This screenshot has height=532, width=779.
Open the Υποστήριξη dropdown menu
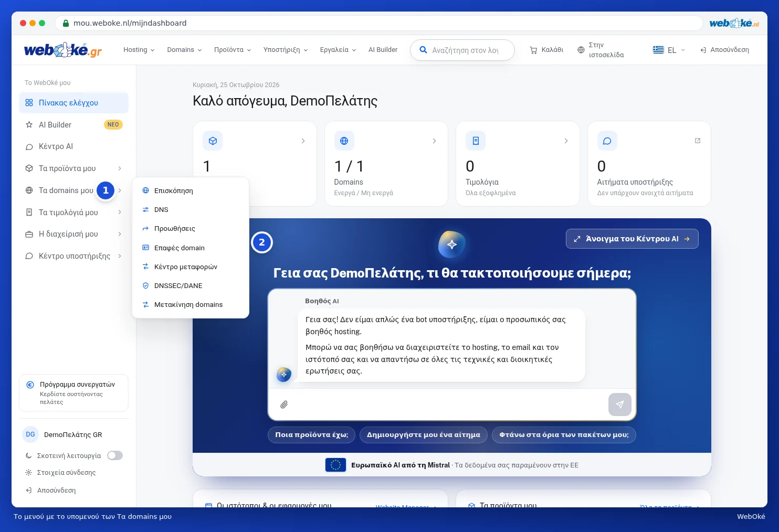(x=286, y=50)
